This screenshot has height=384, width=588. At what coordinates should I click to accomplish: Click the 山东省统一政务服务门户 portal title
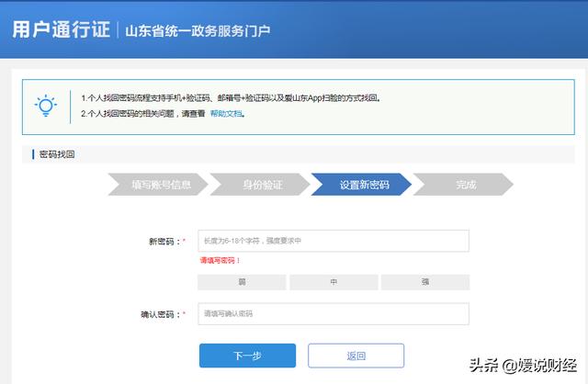(x=198, y=30)
